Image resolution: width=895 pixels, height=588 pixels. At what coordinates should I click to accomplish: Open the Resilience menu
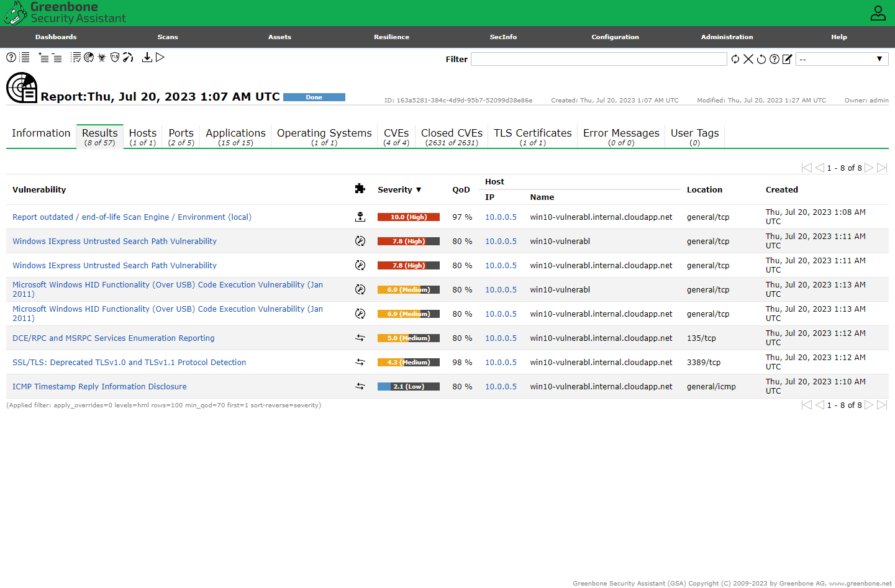point(391,37)
